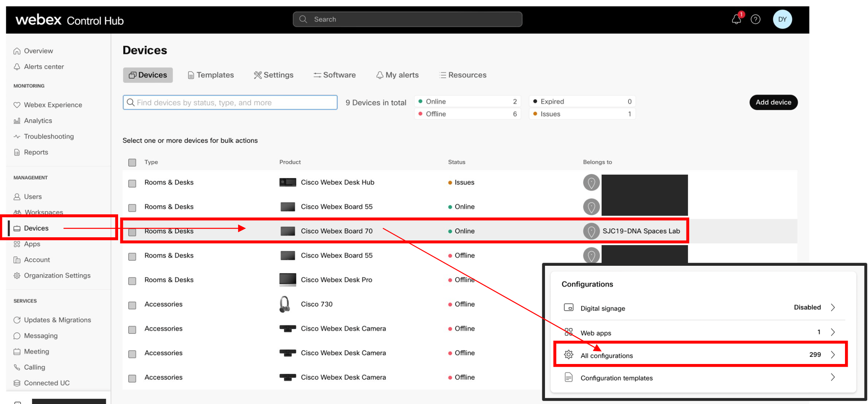Open the DY user profile avatar
This screenshot has width=868, height=404.
[x=782, y=19]
